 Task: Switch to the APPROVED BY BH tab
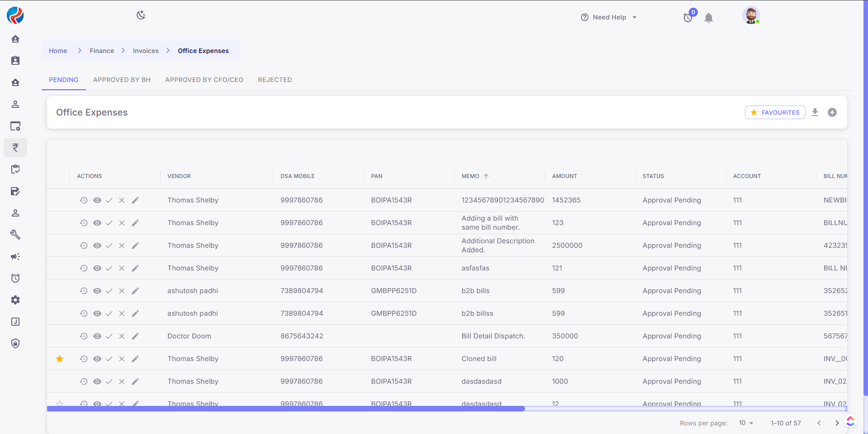(x=122, y=80)
